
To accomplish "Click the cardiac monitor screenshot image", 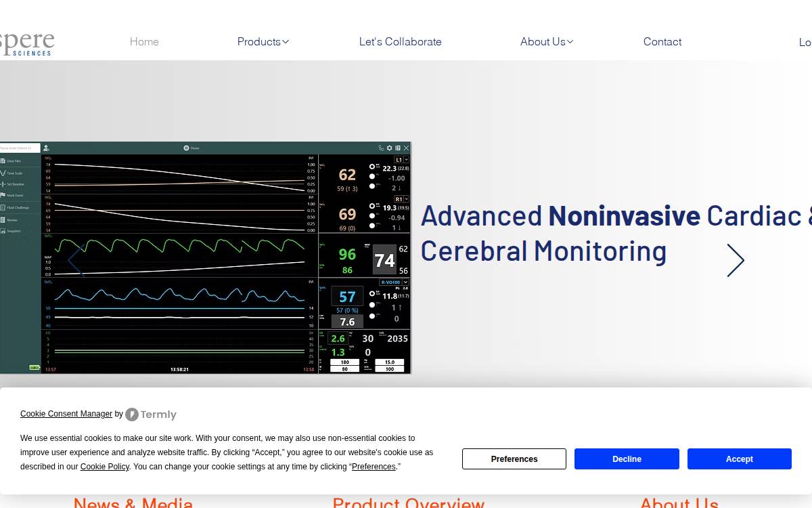I will pos(205,257).
